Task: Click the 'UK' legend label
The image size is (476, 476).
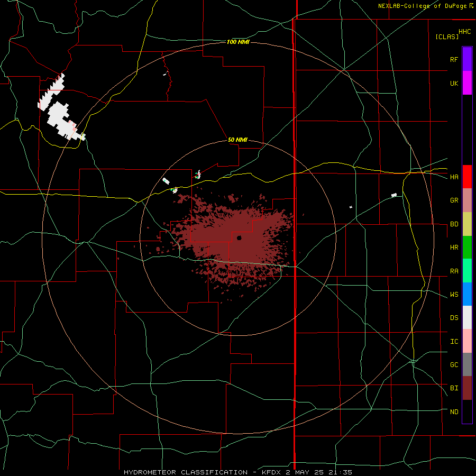Action: 454,83
